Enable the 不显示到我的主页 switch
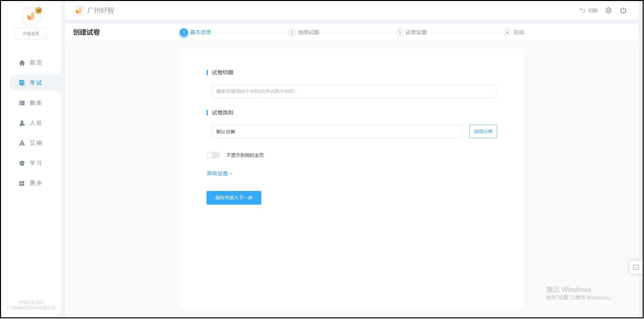 click(213, 155)
